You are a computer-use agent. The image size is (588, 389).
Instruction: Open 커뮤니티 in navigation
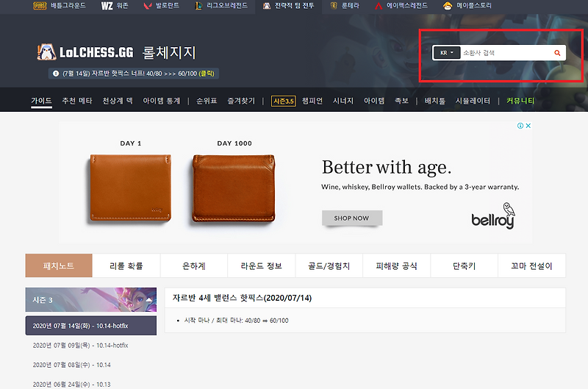point(520,101)
